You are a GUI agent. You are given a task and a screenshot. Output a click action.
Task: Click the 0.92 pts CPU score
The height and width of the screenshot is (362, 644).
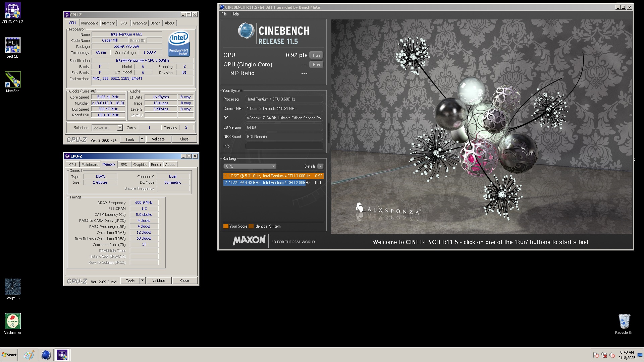[297, 55]
